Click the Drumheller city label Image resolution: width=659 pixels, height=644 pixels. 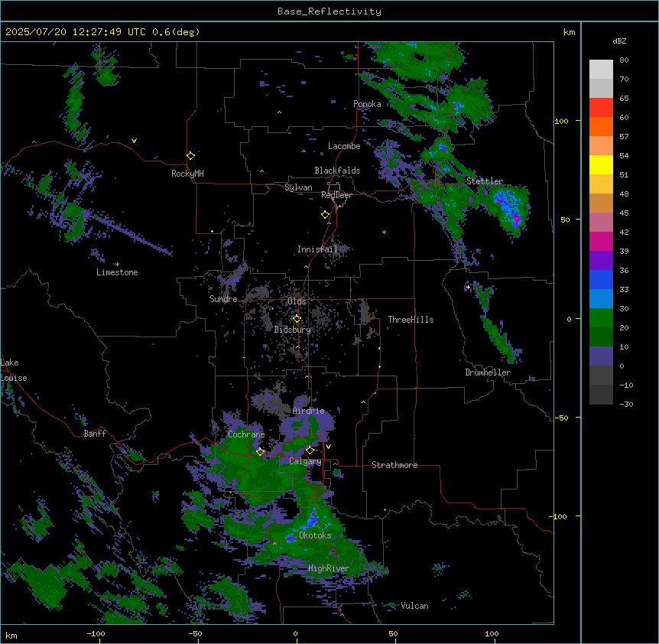point(488,372)
